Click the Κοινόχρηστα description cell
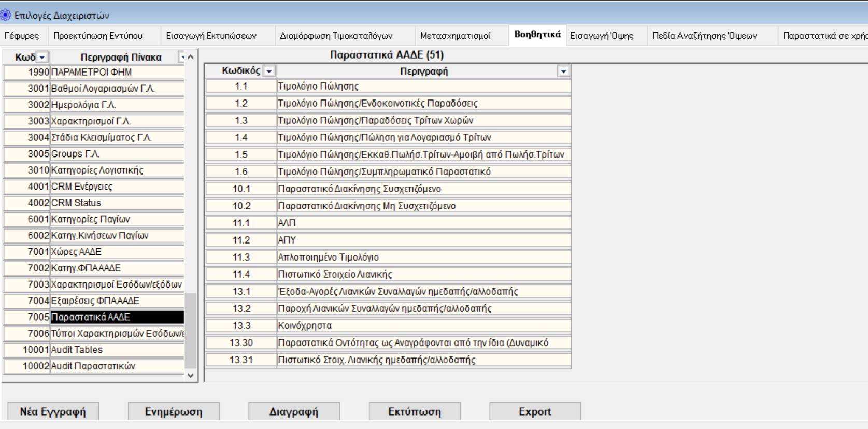868x429 pixels. (423, 326)
